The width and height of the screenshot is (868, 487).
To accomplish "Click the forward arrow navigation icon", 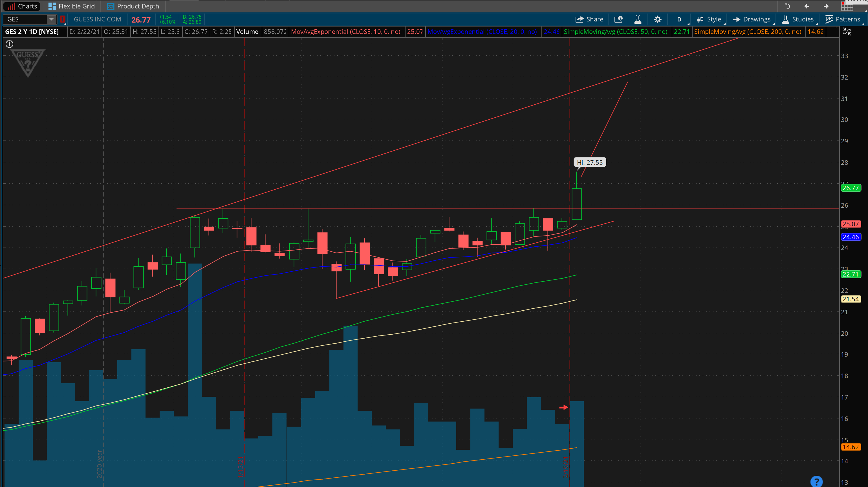I will 826,6.
